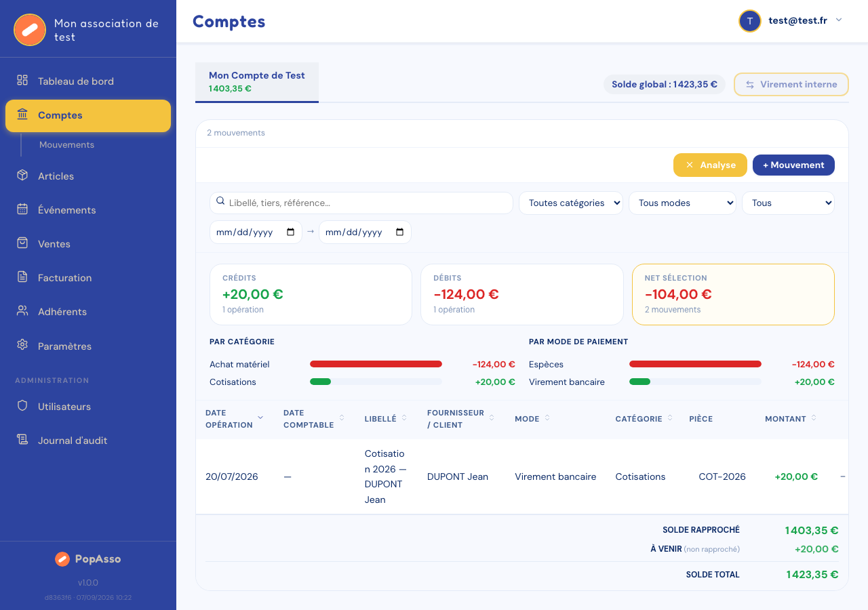Image resolution: width=868 pixels, height=610 pixels.
Task: Click the Comptes bank icon
Action: pyautogui.click(x=22, y=115)
